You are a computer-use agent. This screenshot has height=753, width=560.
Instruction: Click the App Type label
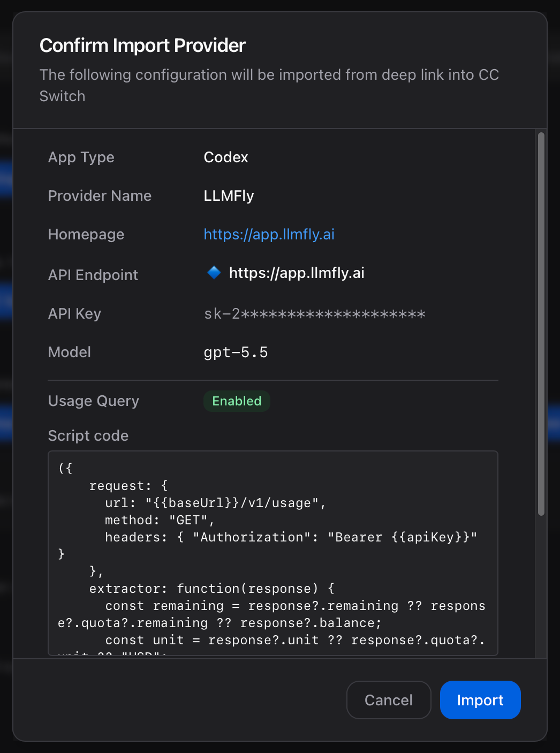(x=81, y=157)
